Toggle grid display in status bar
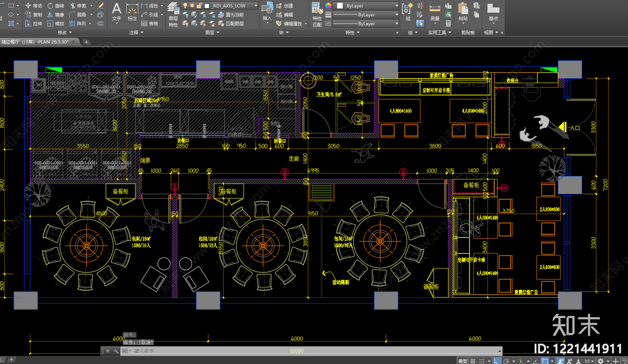The image size is (628, 364). pos(473,361)
